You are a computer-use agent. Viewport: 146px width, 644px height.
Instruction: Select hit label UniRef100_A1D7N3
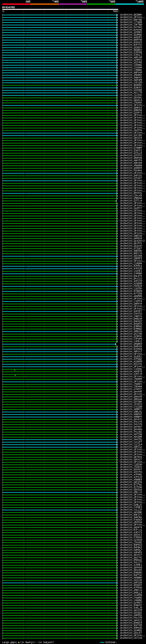[131, 63]
